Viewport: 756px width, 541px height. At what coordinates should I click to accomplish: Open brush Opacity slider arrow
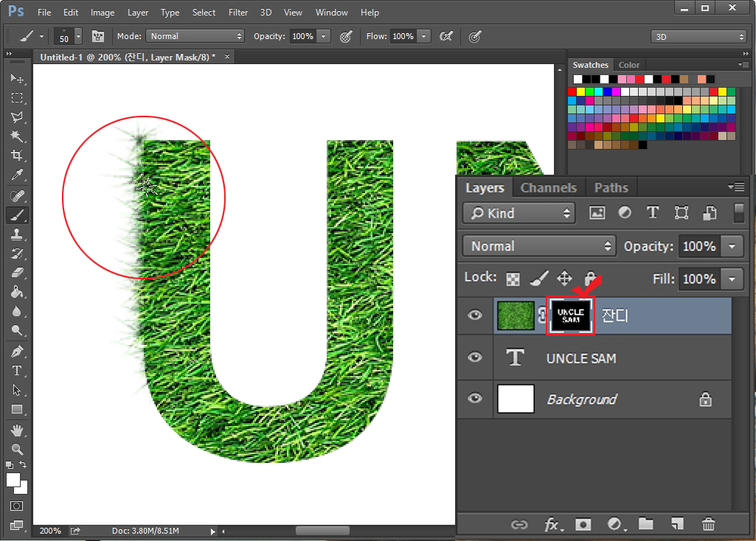tap(324, 36)
